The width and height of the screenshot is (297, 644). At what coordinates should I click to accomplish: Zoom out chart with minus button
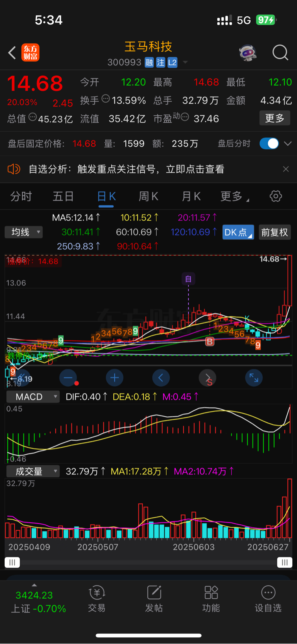pos(68,378)
